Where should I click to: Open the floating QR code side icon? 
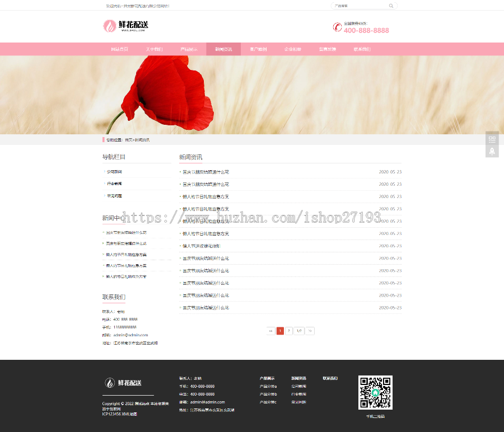point(492,139)
